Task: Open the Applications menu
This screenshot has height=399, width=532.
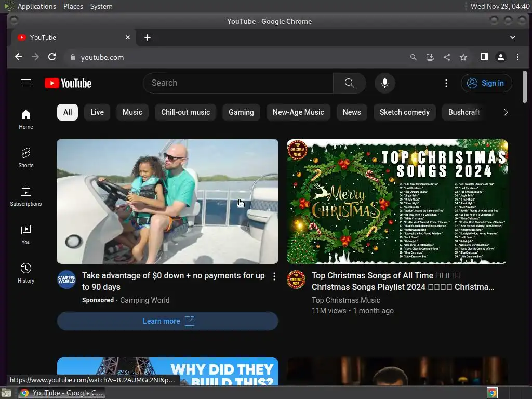Action: 37,6
